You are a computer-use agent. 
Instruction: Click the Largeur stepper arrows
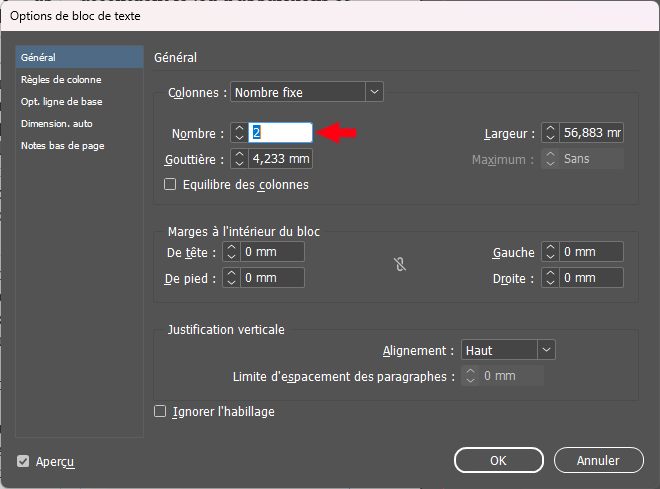[549, 133]
